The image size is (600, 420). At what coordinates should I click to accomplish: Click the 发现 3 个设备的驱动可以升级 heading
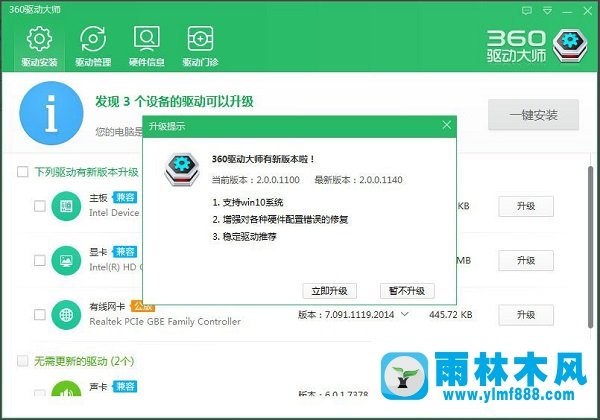(x=174, y=101)
